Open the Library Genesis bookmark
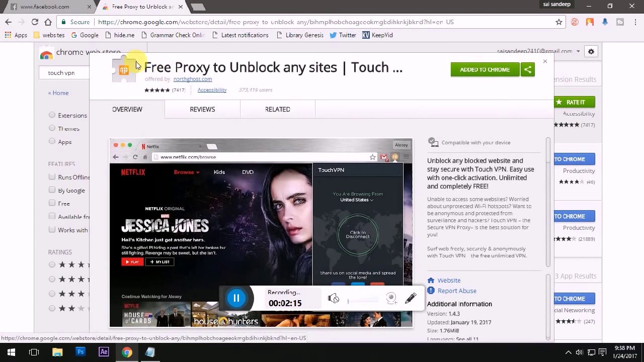The height and width of the screenshot is (362, 644). click(x=300, y=35)
